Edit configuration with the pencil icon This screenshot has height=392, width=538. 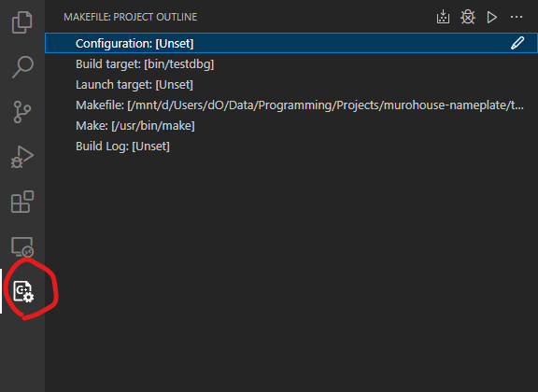pyautogui.click(x=517, y=43)
